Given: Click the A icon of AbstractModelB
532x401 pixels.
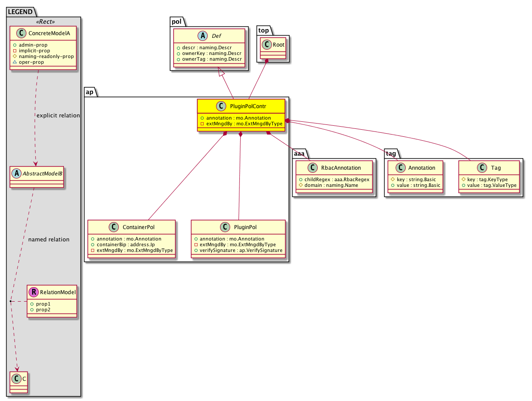Looking at the screenshot, I should coord(17,173).
